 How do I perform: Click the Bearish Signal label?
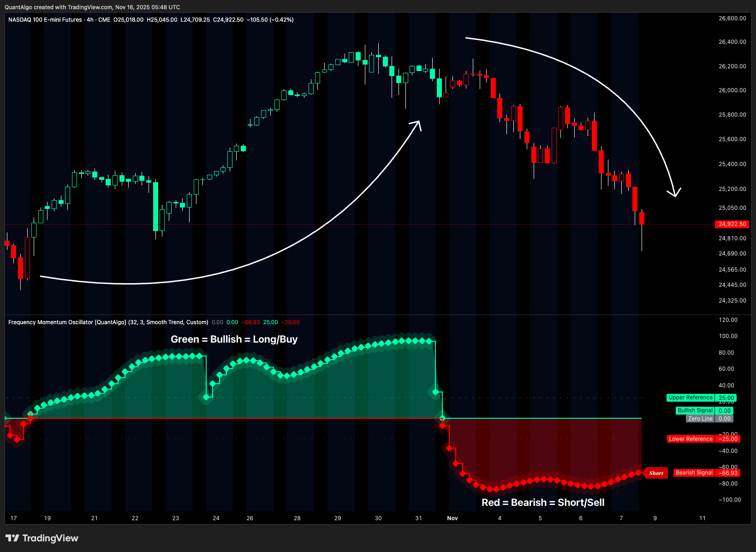pyautogui.click(x=694, y=473)
